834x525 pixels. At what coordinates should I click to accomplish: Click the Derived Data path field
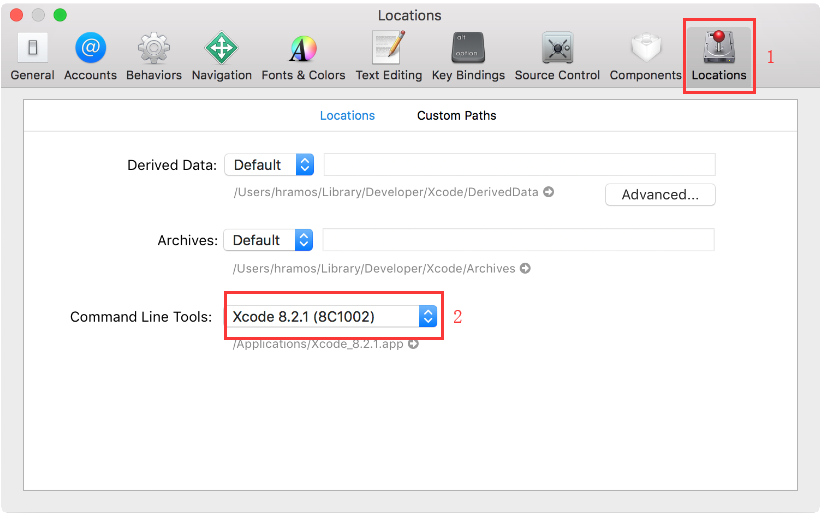[x=520, y=165]
